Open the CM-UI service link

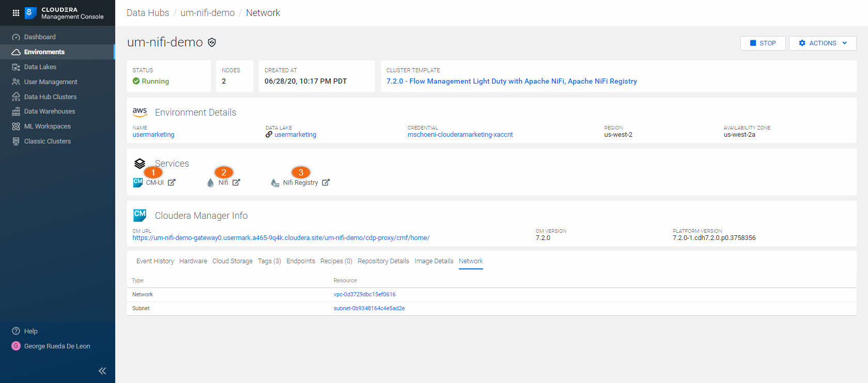pos(154,183)
